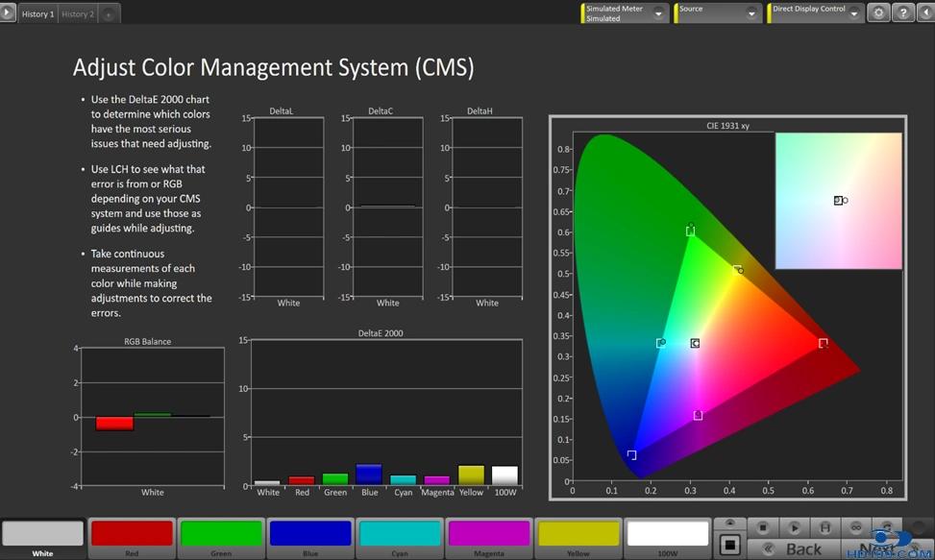This screenshot has height=560, width=935.
Task: Click the play arrow icon at top left
Action: 8,13
